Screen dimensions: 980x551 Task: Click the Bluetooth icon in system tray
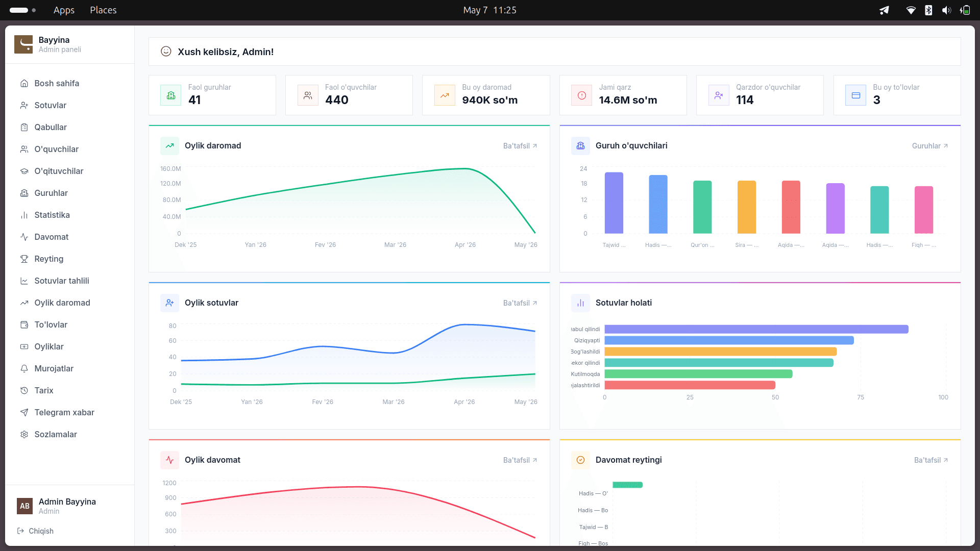click(x=928, y=10)
